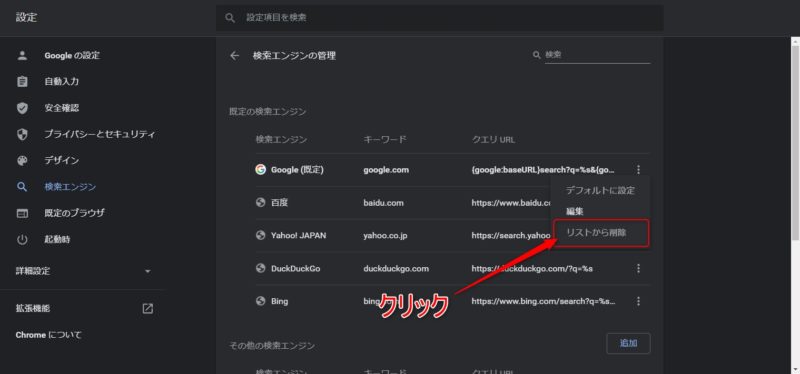This screenshot has width=800, height=374.
Task: Click the magnifier icon for 検索エンジン in the sidebar
Action: click(22, 187)
